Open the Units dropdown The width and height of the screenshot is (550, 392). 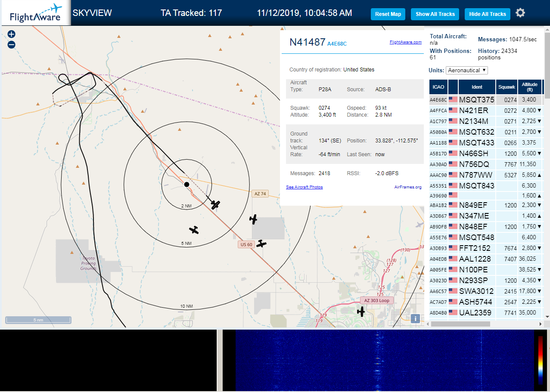click(467, 70)
